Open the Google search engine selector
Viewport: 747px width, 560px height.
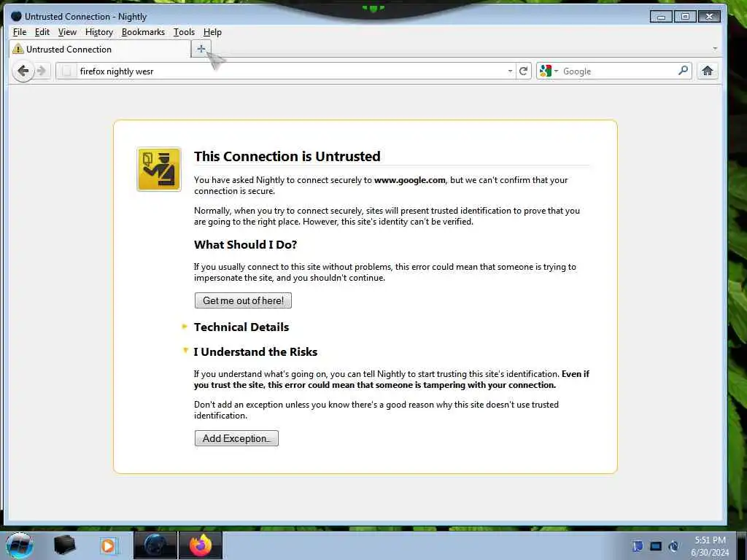coord(549,71)
